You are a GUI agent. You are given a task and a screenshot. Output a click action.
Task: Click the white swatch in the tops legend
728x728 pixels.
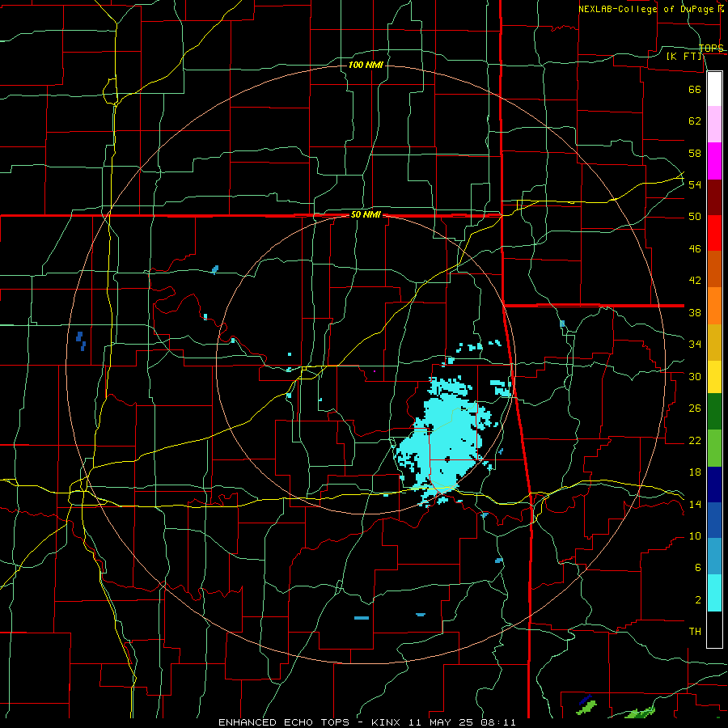click(x=714, y=89)
